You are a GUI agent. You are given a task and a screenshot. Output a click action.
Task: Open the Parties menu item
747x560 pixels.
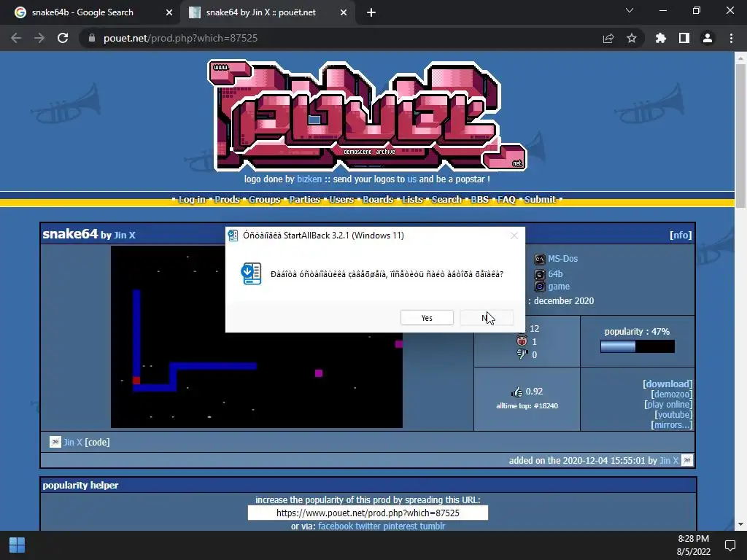click(x=304, y=200)
